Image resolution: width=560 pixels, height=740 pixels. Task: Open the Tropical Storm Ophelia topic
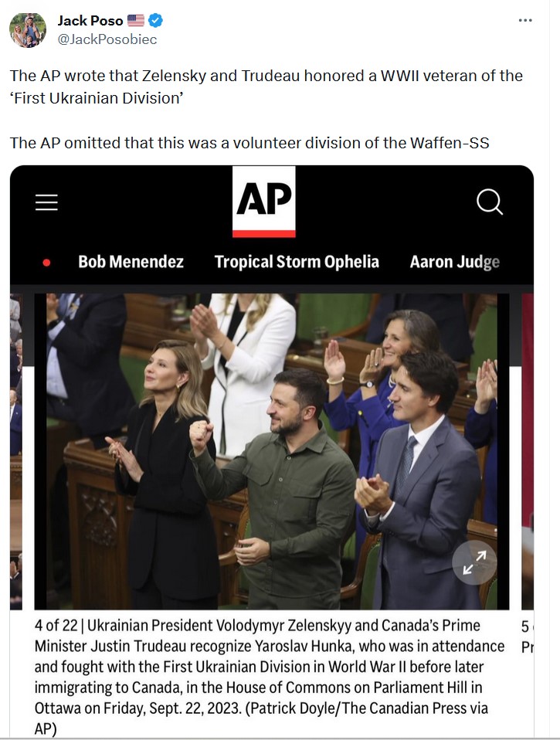(x=297, y=261)
